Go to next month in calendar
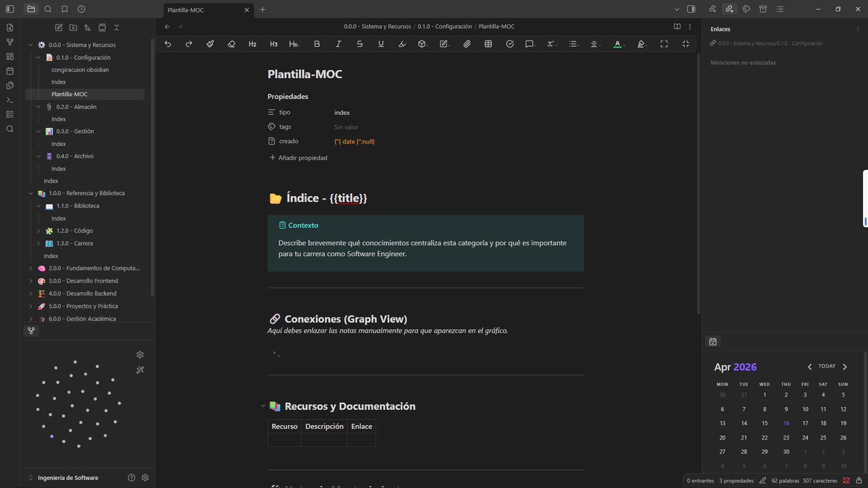 pyautogui.click(x=845, y=367)
